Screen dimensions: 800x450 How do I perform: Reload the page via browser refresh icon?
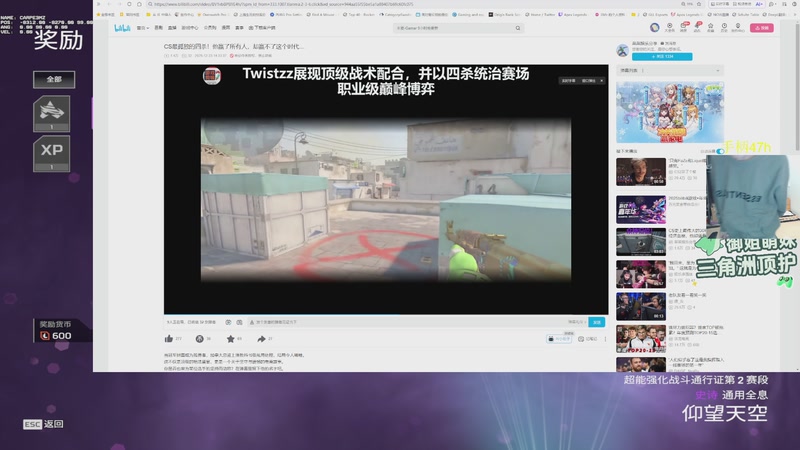[129, 4]
